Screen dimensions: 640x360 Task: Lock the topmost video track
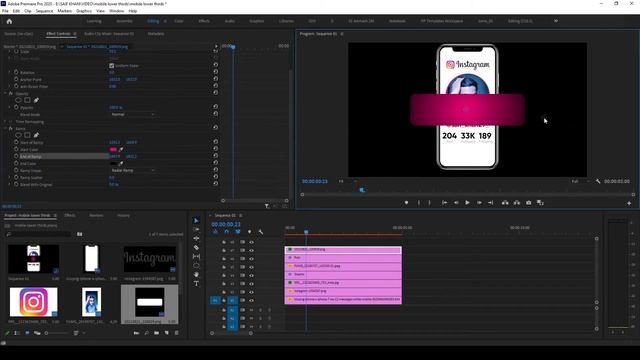(x=224, y=242)
